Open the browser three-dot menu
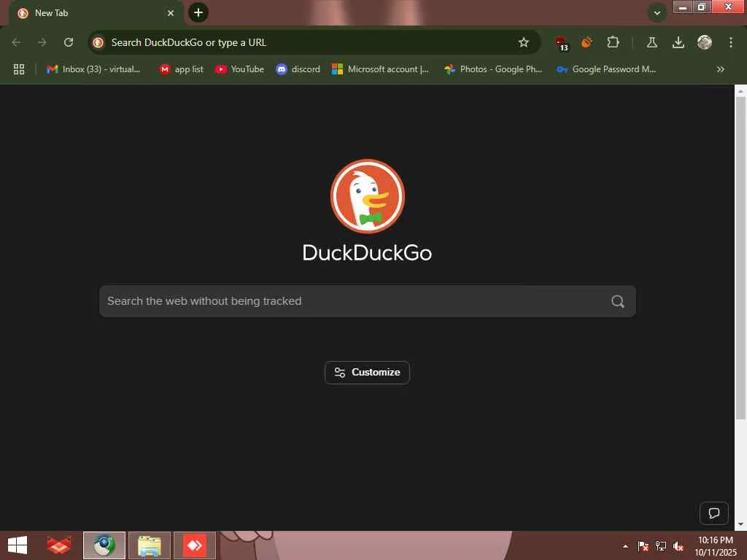Screen dimensions: 747x560 pyautogui.click(x=731, y=42)
